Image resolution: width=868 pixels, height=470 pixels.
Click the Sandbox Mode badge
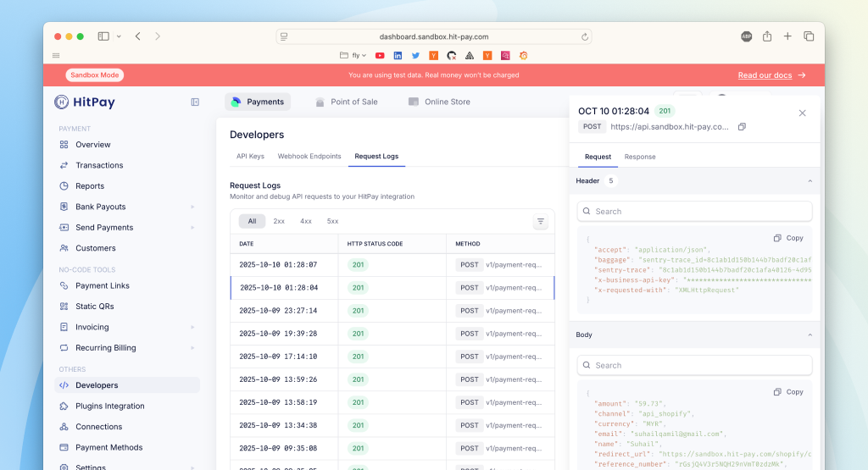95,75
